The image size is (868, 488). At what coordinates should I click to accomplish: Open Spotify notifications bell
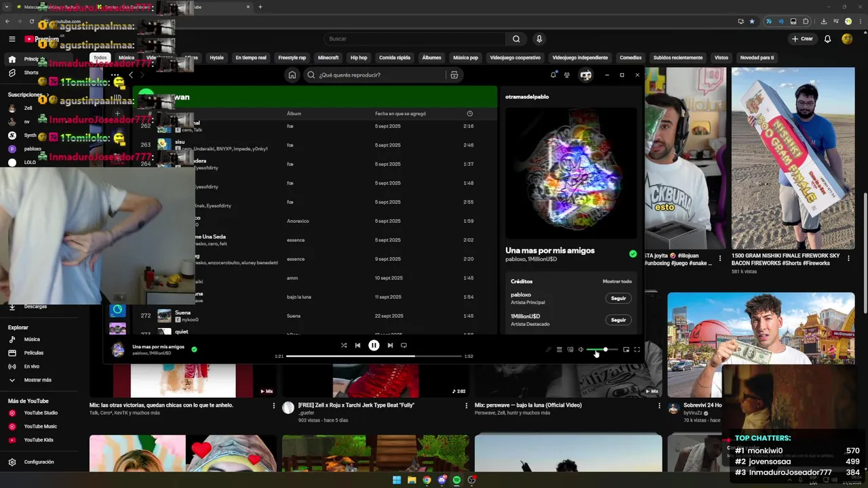[553, 75]
